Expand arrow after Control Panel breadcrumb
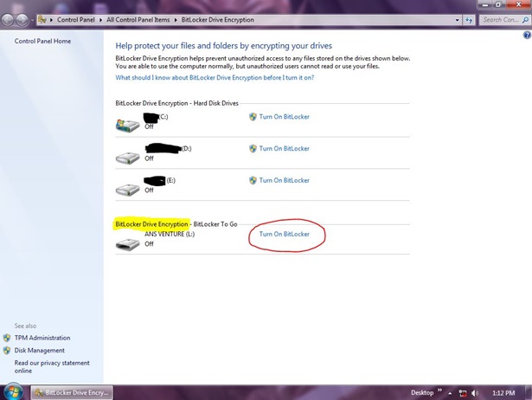The height and width of the screenshot is (400, 532). pos(100,20)
